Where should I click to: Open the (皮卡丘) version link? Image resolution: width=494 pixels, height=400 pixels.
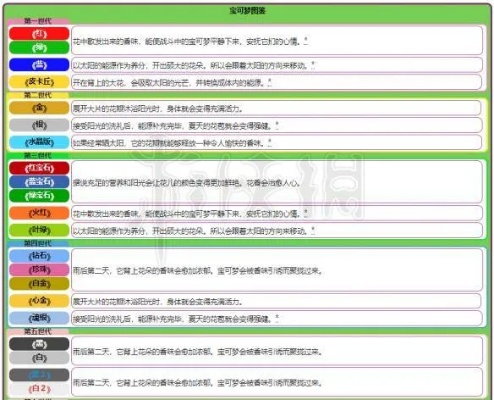(x=39, y=82)
